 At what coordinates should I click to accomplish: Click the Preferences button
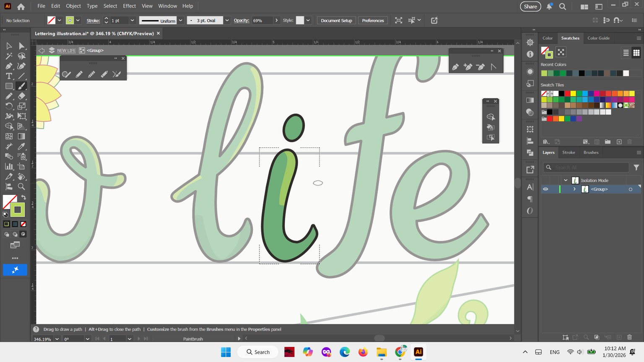(x=373, y=21)
